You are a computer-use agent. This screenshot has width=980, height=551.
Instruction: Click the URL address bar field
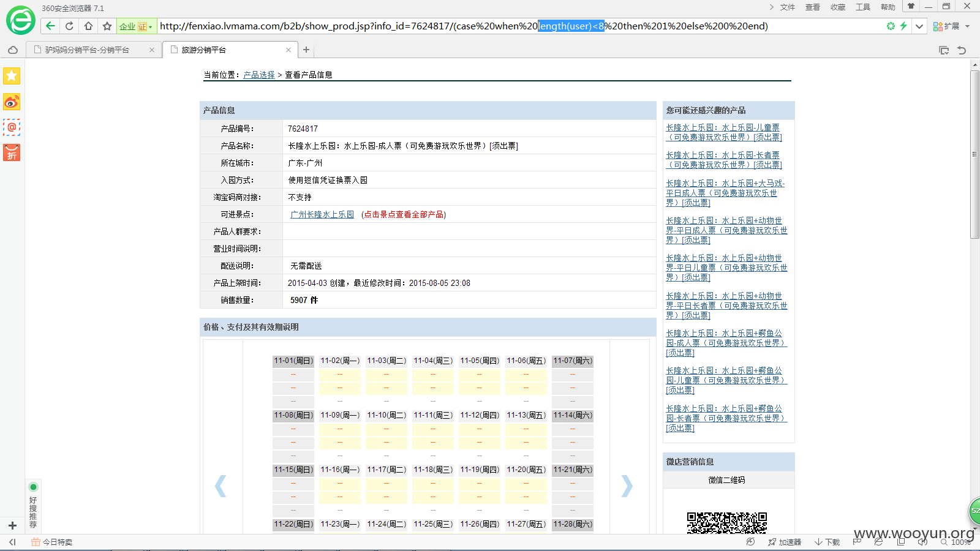[519, 26]
